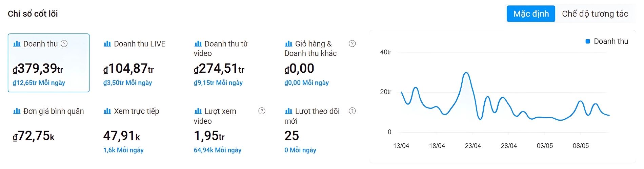Select the Xem trực tiếp 47,91k card

point(139,130)
